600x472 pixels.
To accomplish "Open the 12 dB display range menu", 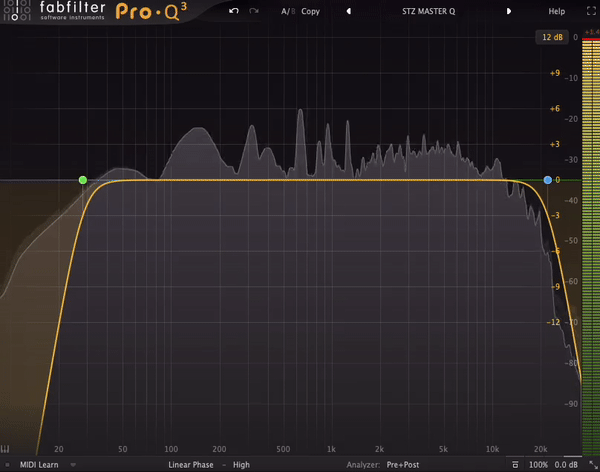I will (552, 37).
